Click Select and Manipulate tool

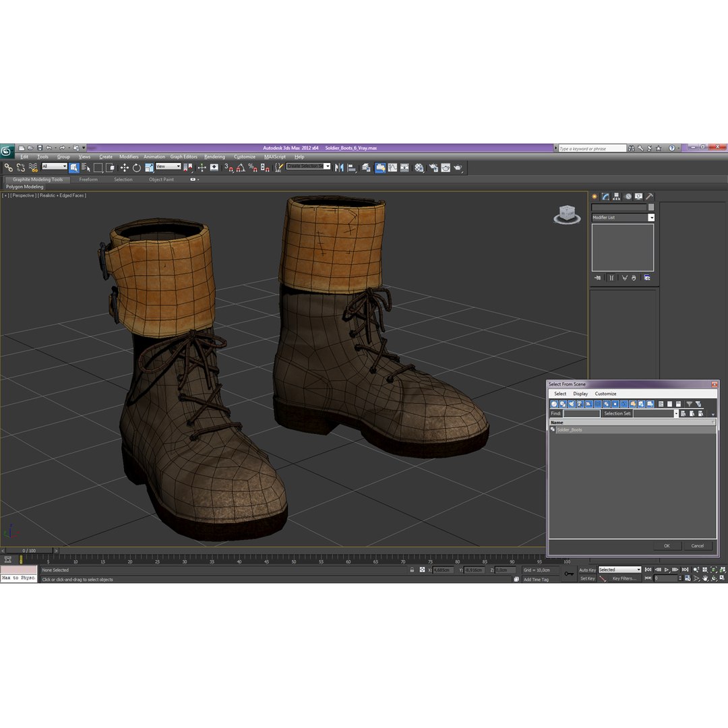202,168
